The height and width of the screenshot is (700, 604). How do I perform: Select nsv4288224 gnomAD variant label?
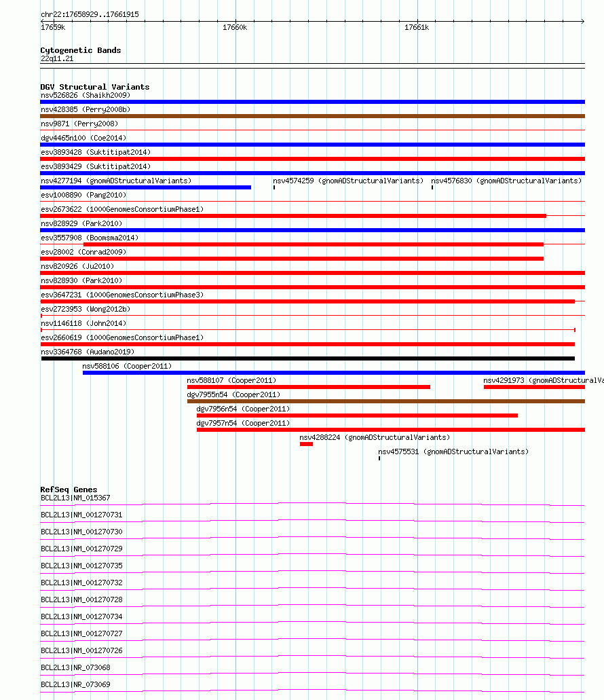click(375, 438)
